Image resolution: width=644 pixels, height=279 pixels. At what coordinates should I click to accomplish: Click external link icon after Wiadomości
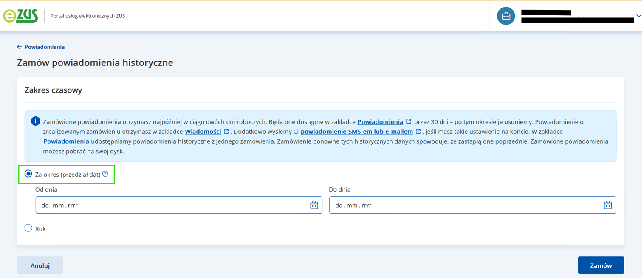pos(226,132)
